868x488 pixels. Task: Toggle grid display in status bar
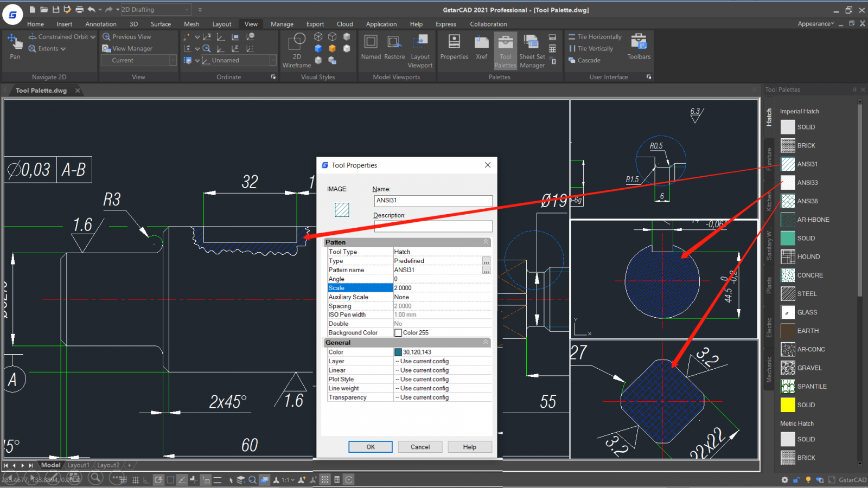[135, 480]
